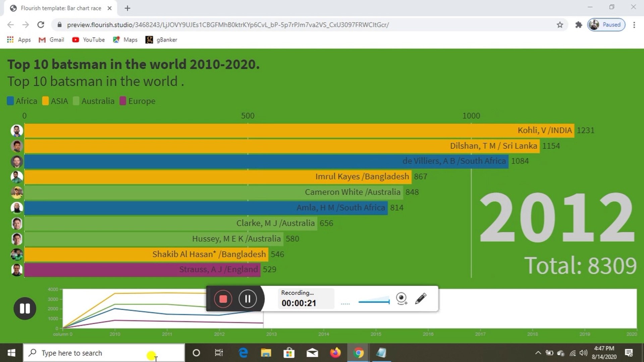Click the webcam icon in recorder toolbar
Viewport: 644px width, 362px height.
(x=401, y=298)
